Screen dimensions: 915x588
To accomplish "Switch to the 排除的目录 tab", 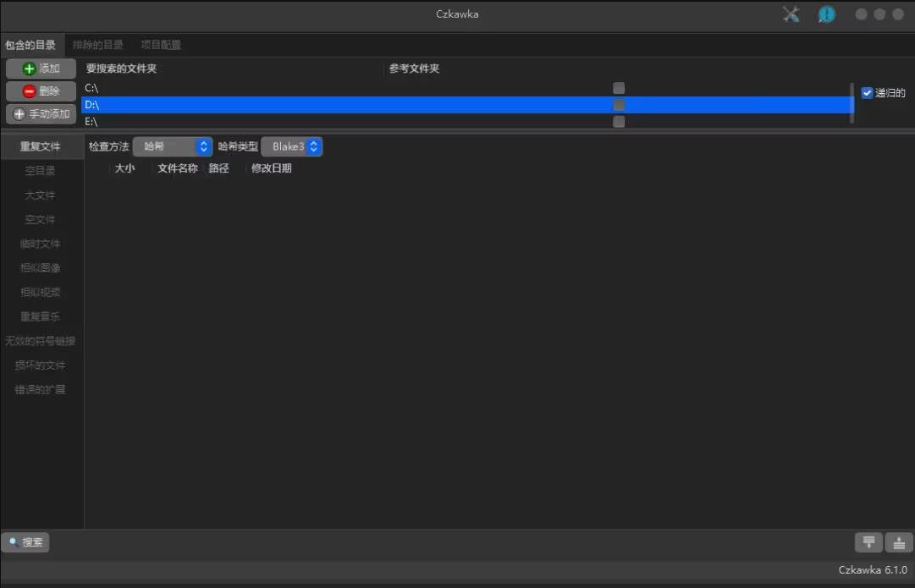I will click(x=97, y=45).
